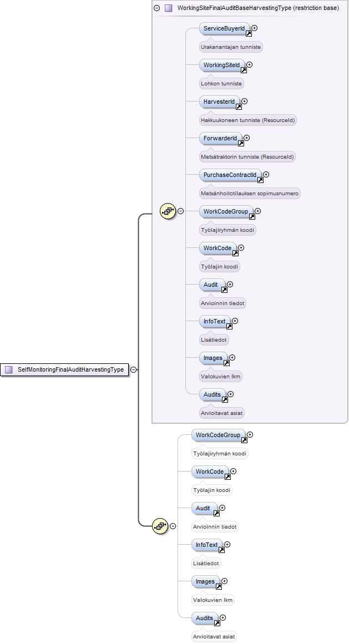Click the 'Urakanantajan tunniste' annotation

pyautogui.click(x=231, y=47)
